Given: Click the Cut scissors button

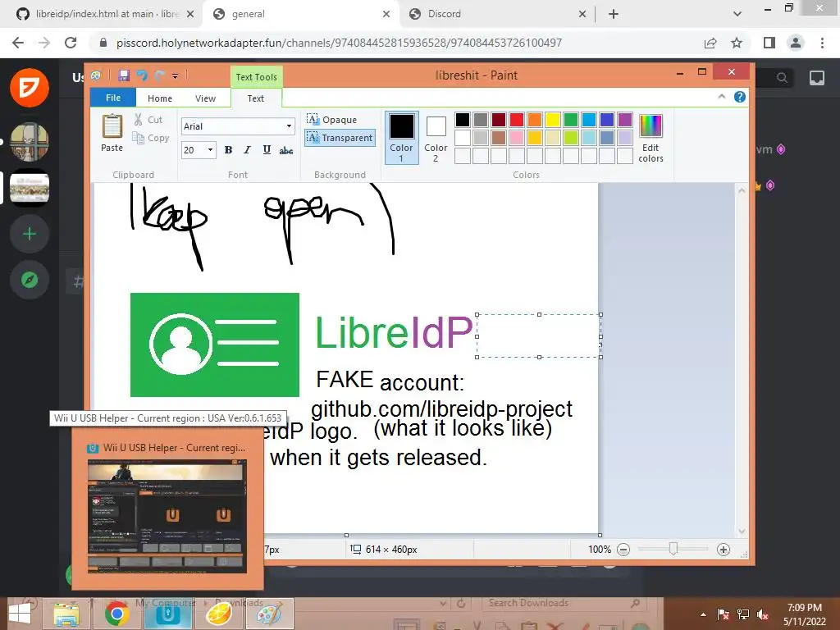Looking at the screenshot, I should (x=148, y=120).
